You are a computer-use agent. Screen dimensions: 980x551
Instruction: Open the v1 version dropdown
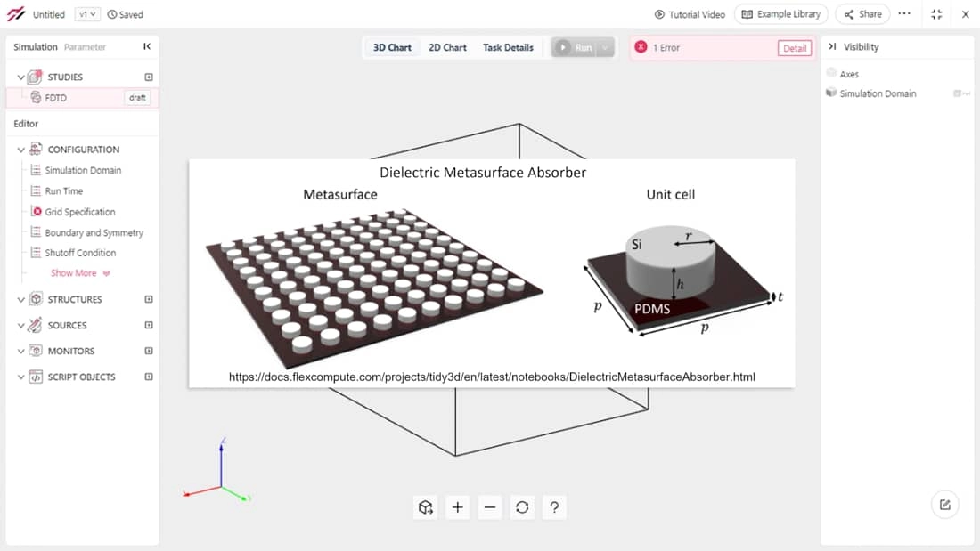click(x=86, y=14)
